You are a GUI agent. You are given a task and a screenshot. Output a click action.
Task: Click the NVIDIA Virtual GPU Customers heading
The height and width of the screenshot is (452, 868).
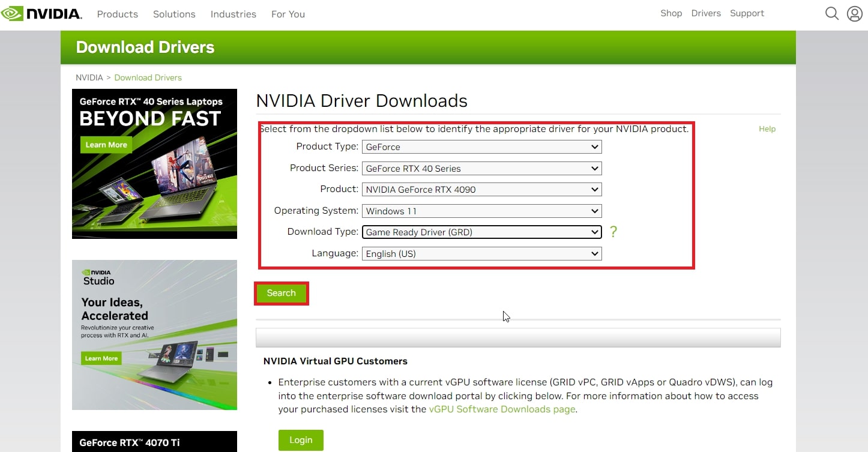pos(336,361)
